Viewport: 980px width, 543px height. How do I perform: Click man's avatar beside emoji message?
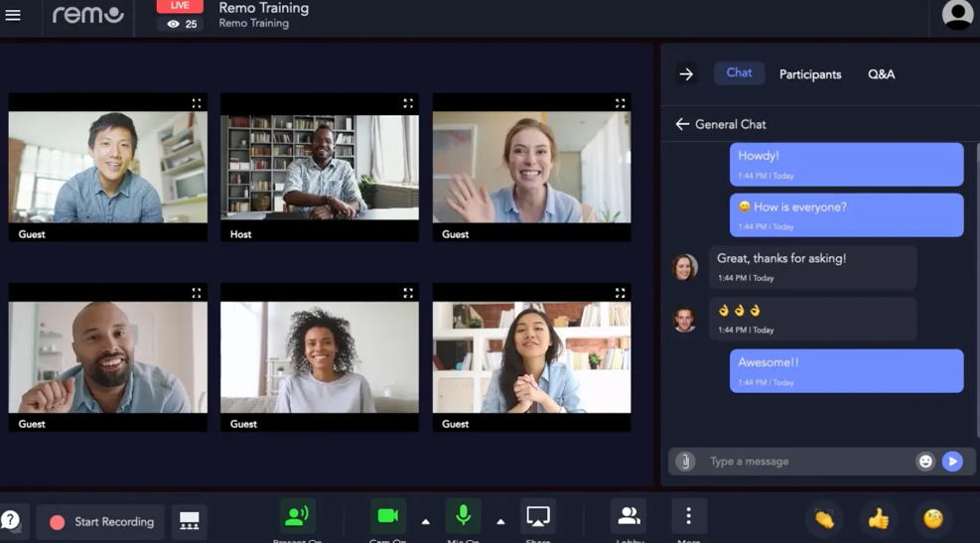[684, 320]
